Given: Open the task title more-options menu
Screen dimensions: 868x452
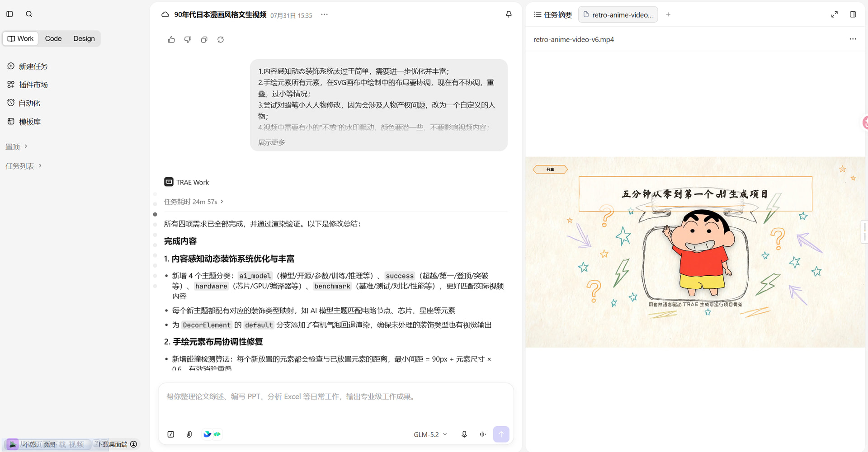Looking at the screenshot, I should (x=324, y=14).
